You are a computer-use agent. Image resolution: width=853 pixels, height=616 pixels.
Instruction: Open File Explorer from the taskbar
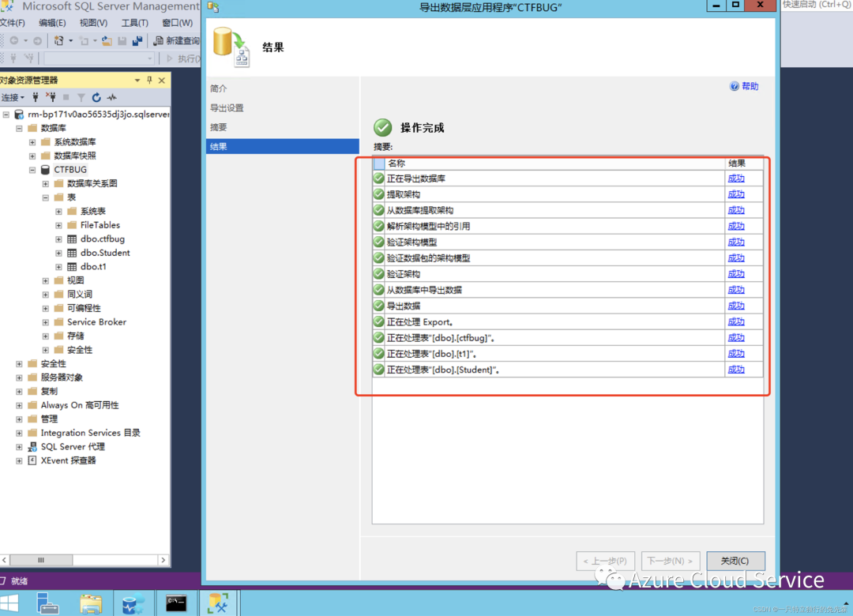point(90,603)
